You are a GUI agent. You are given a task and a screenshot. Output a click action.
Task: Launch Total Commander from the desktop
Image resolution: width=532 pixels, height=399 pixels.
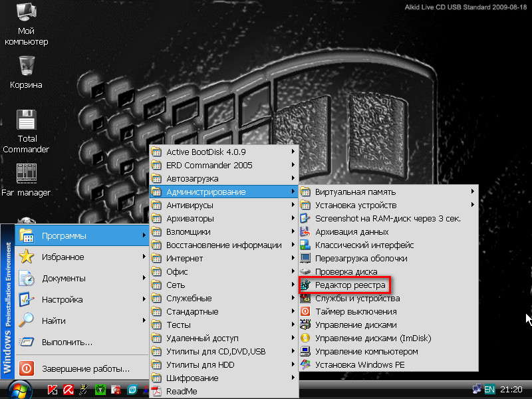tap(26, 131)
